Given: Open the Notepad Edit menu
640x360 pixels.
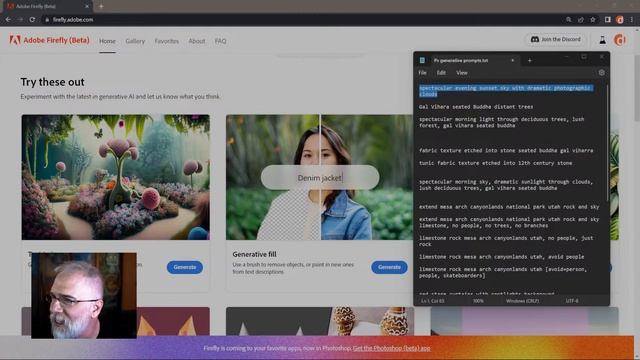Looking at the screenshot, I should click(x=441, y=73).
